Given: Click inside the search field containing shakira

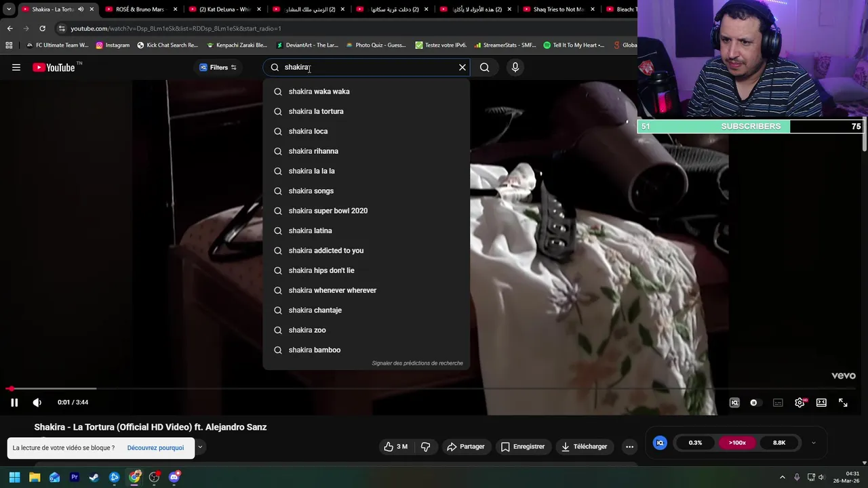Looking at the screenshot, I should [366, 67].
